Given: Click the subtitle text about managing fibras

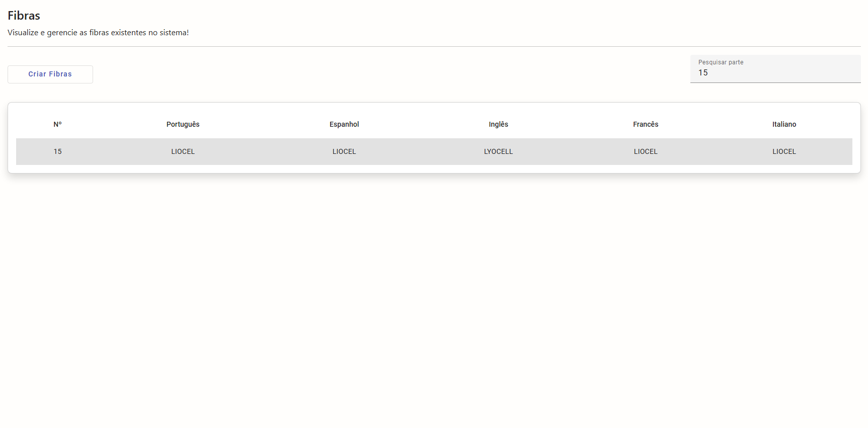Looking at the screenshot, I should point(98,33).
